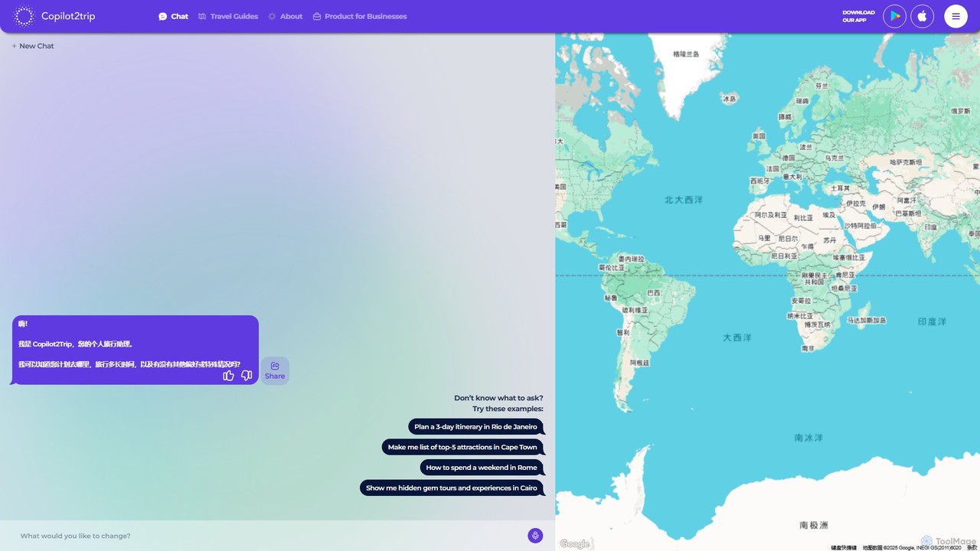Open Apple App Store download link
This screenshot has width=980, height=551.
pos(922,16)
